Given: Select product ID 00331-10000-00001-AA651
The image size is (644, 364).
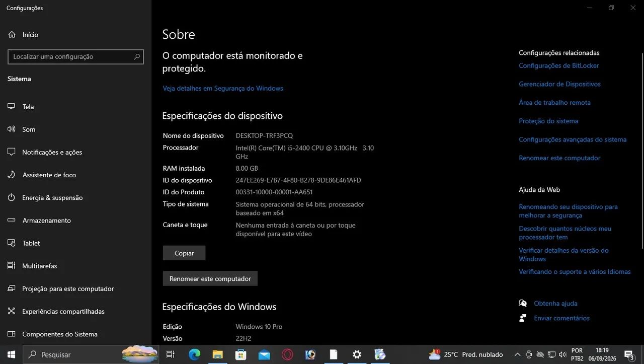Looking at the screenshot, I should (274, 192).
